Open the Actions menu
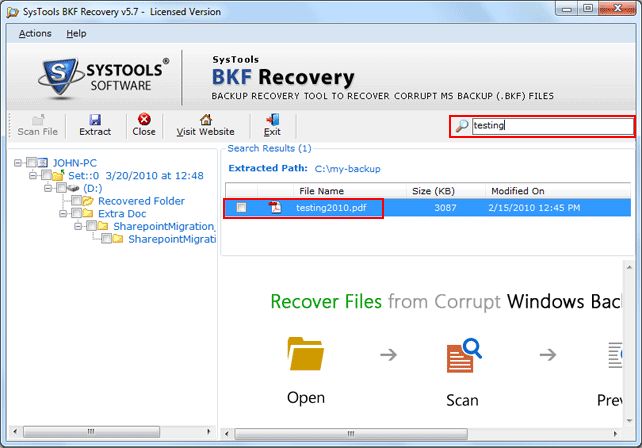 [35, 34]
